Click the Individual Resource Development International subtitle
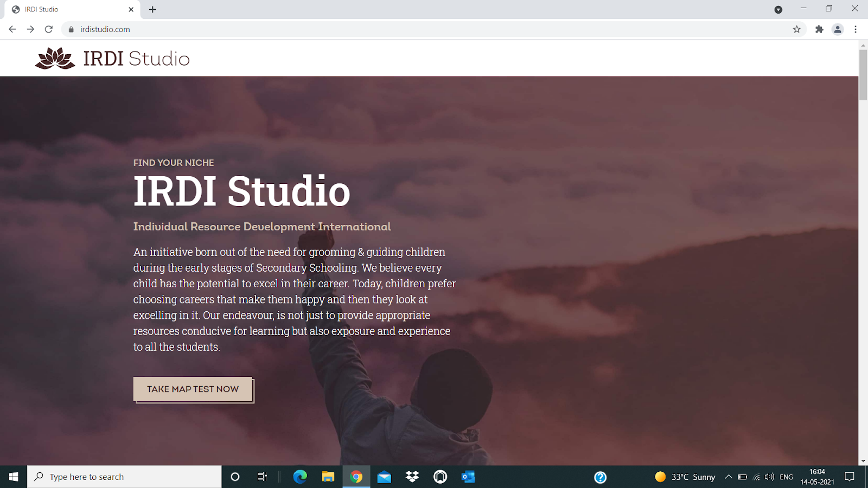The image size is (868, 488). [x=262, y=227]
